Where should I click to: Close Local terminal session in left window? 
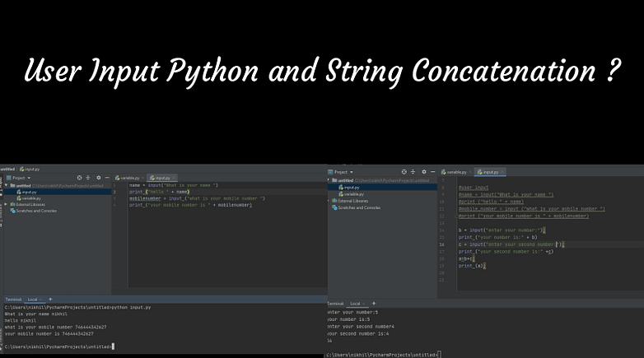(x=40, y=300)
